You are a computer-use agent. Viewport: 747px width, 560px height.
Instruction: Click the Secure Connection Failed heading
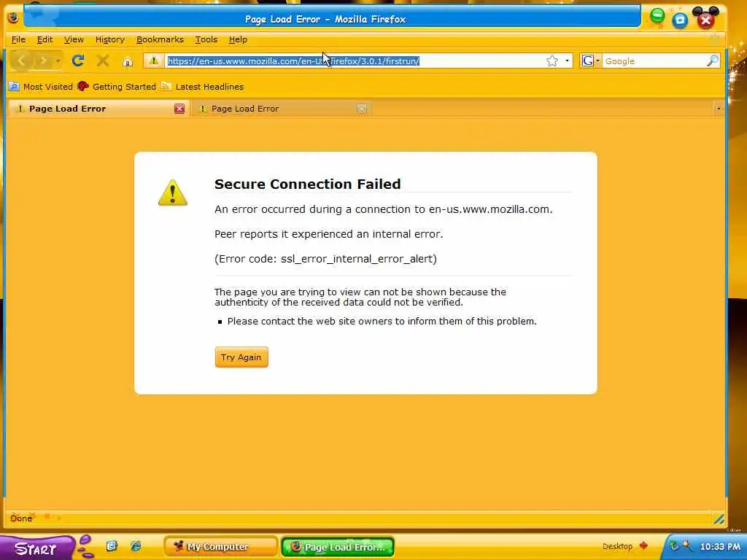coord(307,184)
